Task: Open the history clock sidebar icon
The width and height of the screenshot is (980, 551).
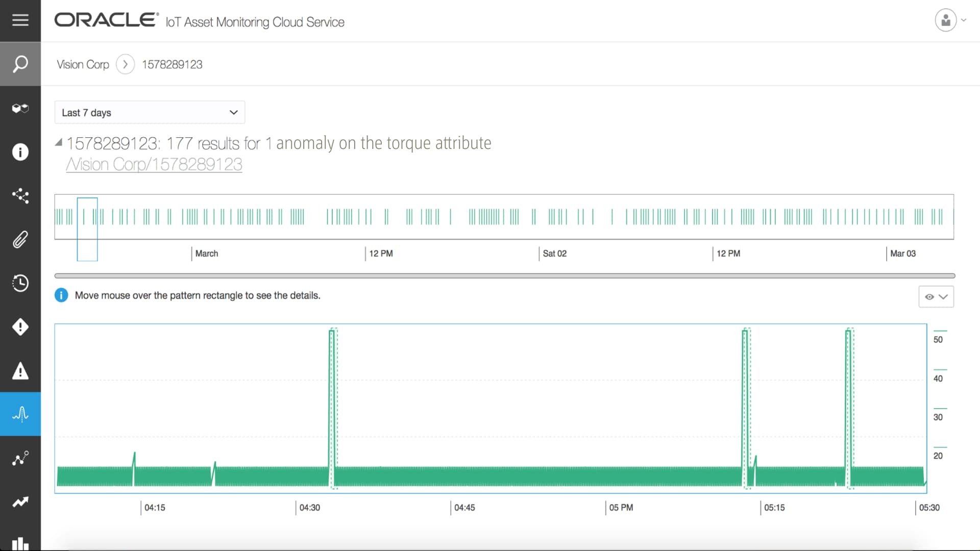Action: click(x=20, y=283)
